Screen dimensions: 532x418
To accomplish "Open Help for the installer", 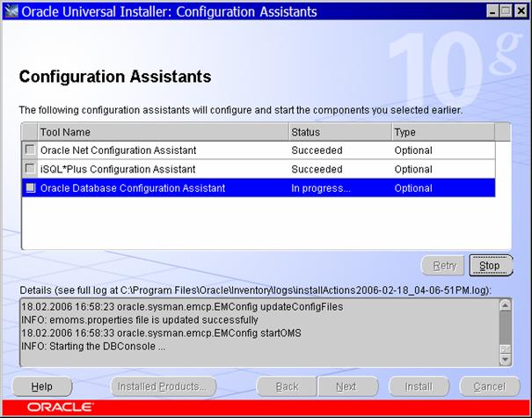I will click(42, 386).
